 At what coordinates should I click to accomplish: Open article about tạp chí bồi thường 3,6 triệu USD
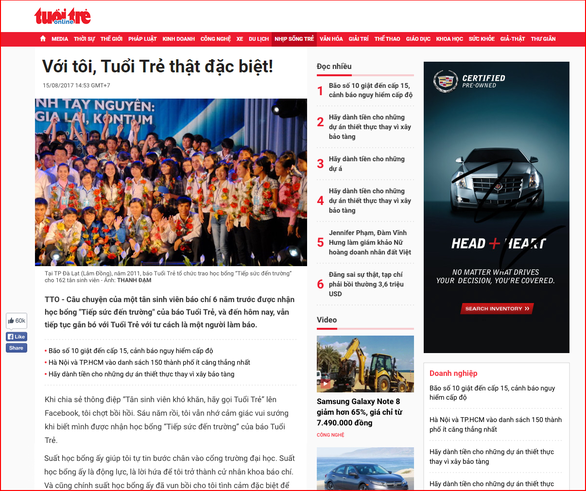coord(366,284)
